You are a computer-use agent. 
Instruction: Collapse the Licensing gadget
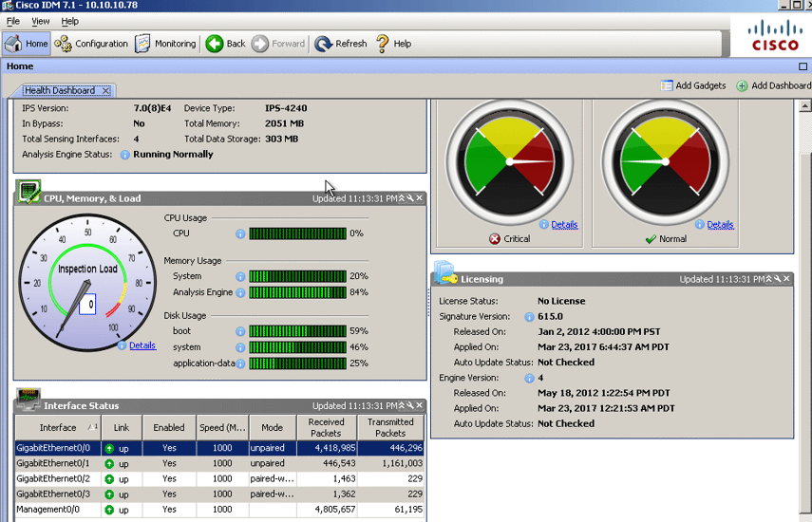[768, 279]
